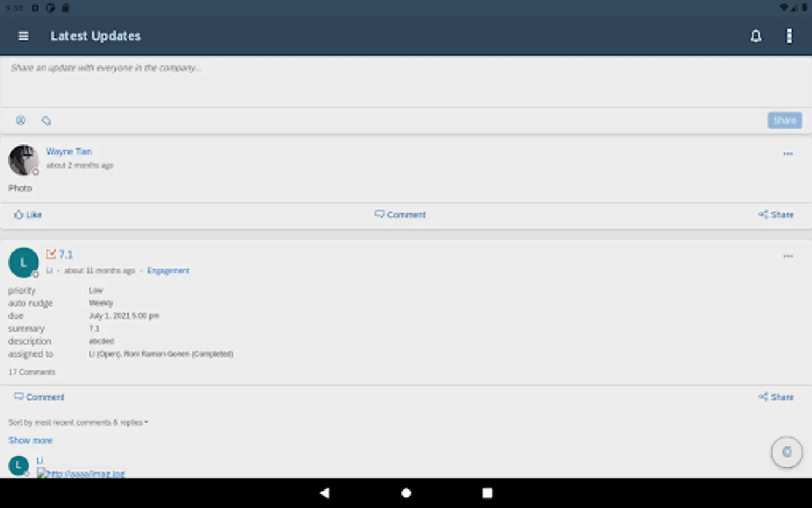Click the globe audience icon in the composer
The height and width of the screenshot is (508, 812).
coord(21,120)
